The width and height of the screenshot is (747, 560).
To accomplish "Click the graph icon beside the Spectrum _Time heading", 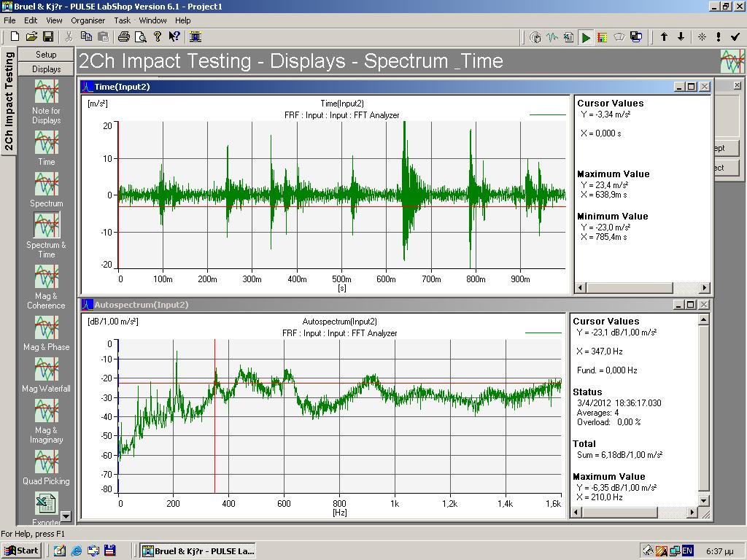I will [732, 61].
